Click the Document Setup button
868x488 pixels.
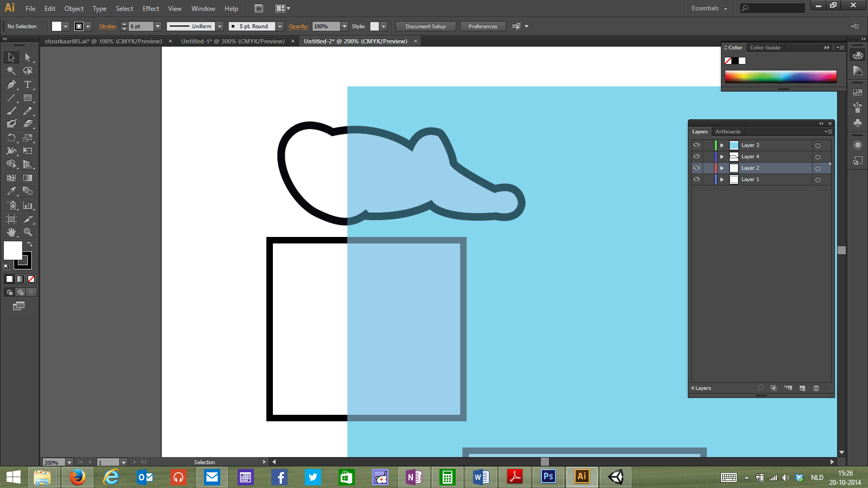[x=425, y=26]
